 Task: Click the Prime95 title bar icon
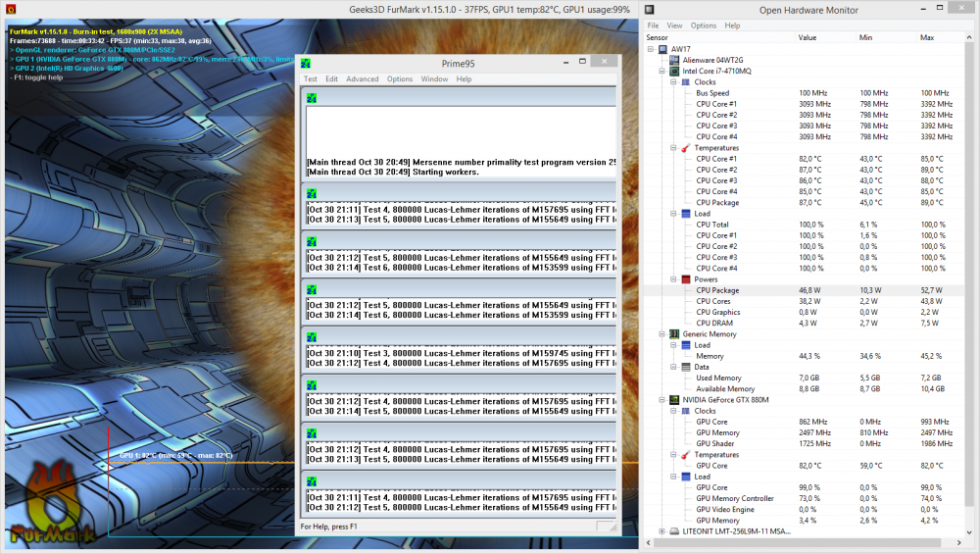(x=306, y=63)
